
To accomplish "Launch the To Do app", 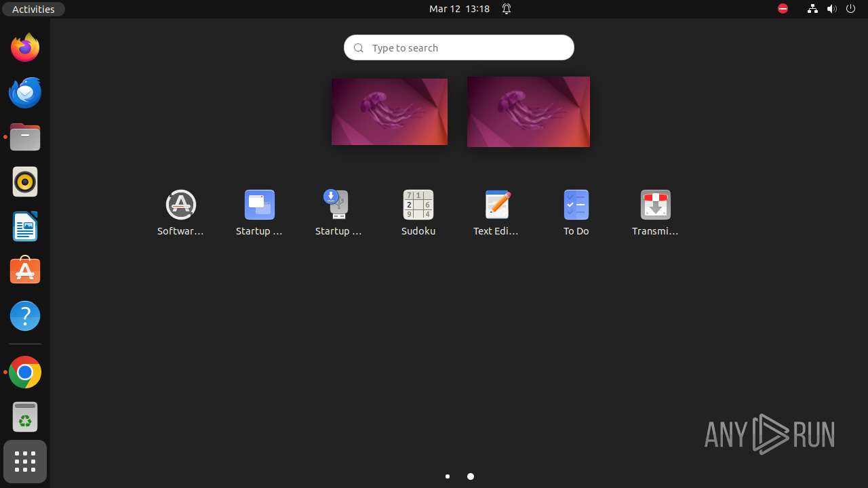I will (x=576, y=213).
